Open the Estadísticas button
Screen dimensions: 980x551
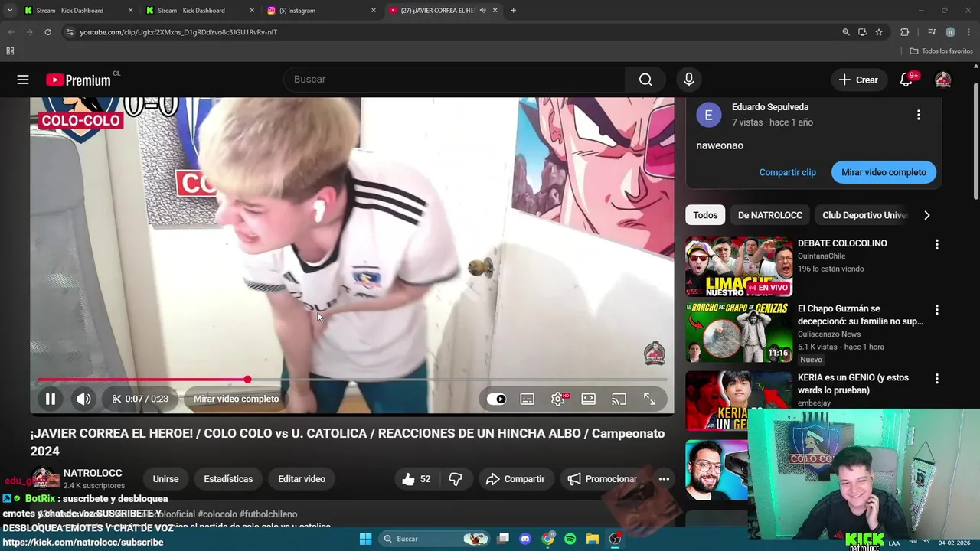[x=228, y=479]
